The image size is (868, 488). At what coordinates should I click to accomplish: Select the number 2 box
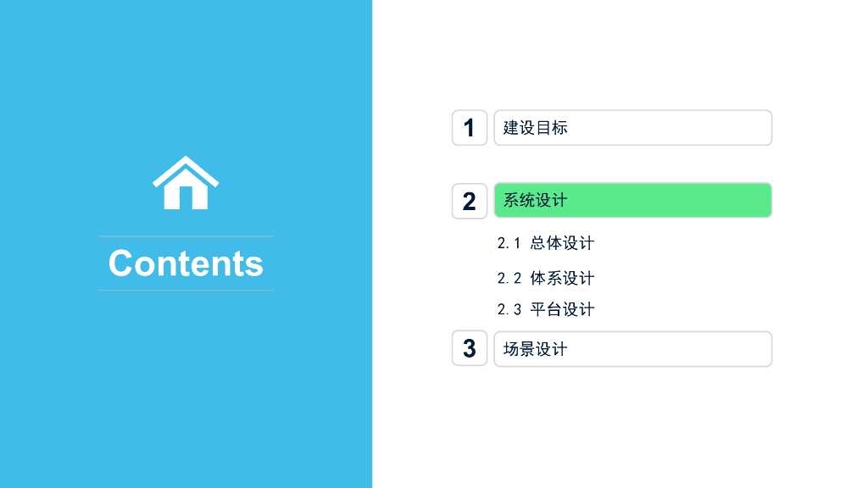[x=470, y=201]
